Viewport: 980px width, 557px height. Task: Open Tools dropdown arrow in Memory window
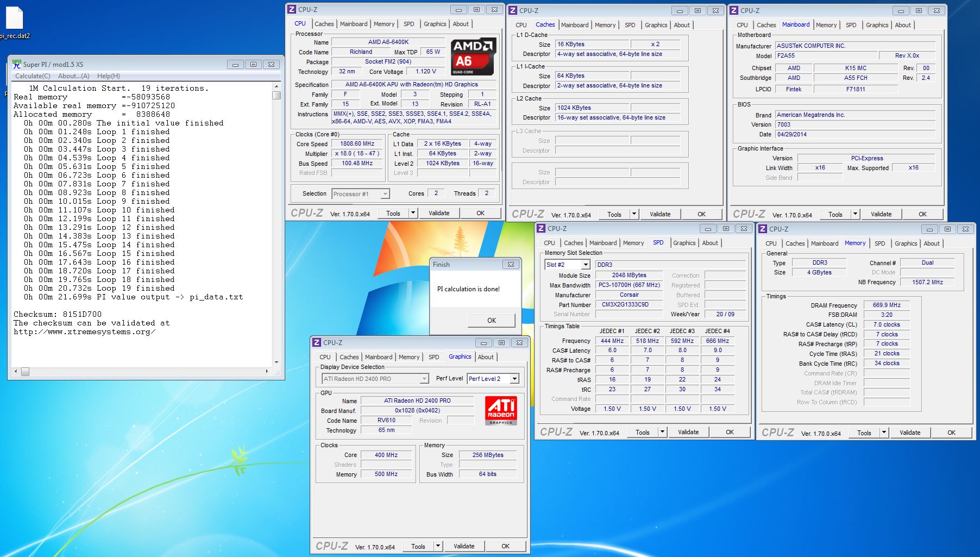[x=884, y=433]
